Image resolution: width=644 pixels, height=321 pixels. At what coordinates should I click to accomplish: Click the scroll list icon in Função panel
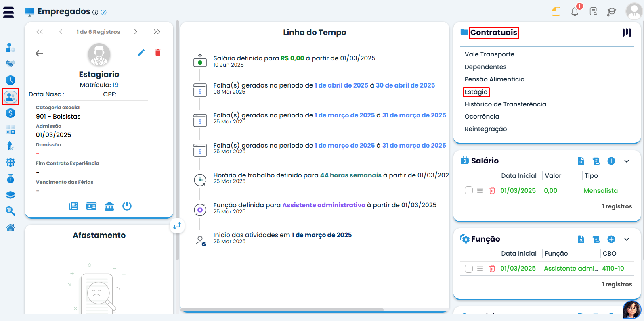(x=596, y=239)
